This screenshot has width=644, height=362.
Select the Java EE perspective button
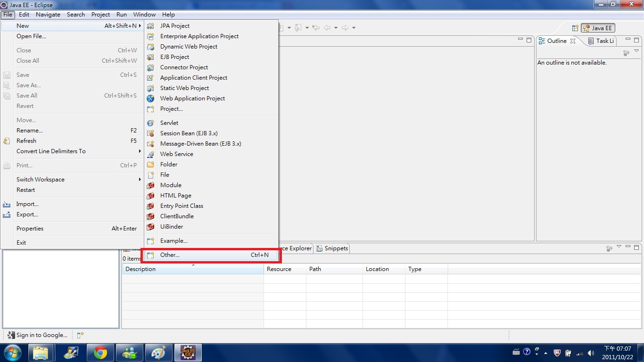coord(598,28)
